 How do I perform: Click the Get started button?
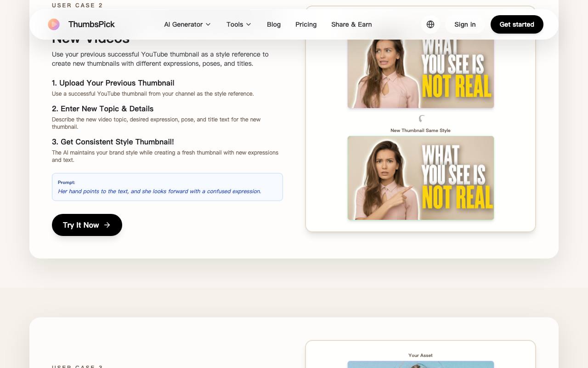click(517, 24)
